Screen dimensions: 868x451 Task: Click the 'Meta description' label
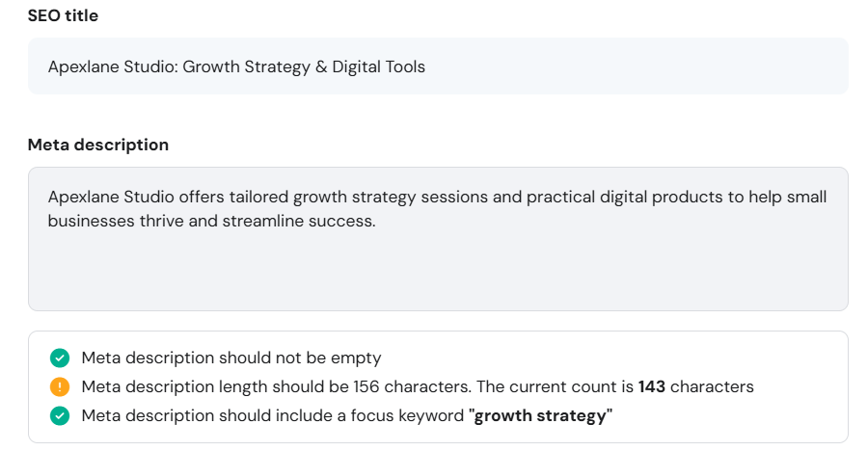coord(98,145)
